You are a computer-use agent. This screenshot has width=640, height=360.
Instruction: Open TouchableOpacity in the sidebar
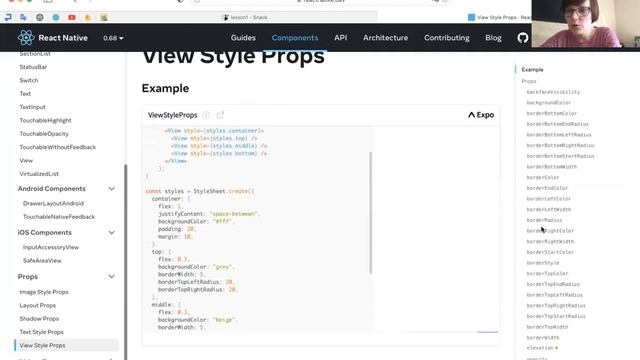click(44, 133)
